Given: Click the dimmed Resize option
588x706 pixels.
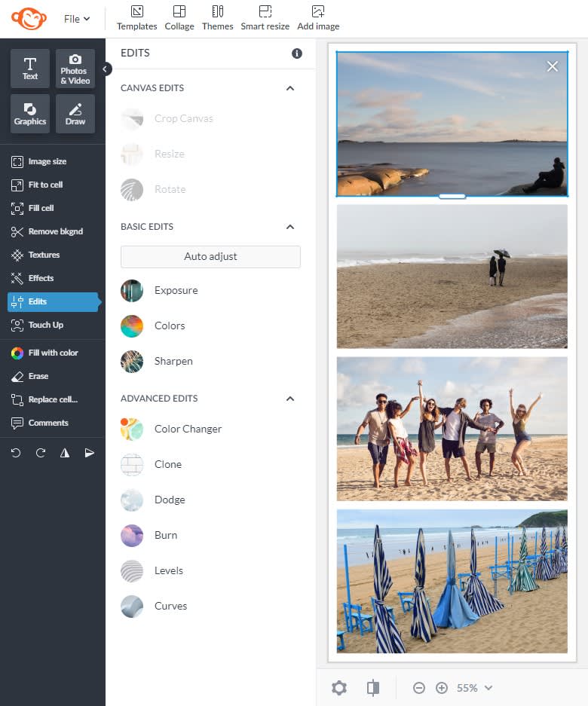Looking at the screenshot, I should click(x=153, y=154).
